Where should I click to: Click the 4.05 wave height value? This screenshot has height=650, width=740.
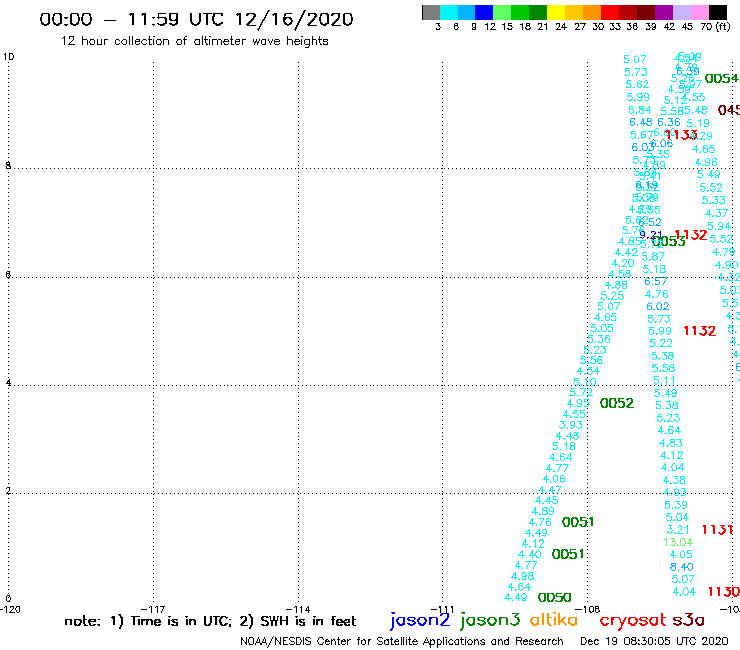tap(681, 554)
